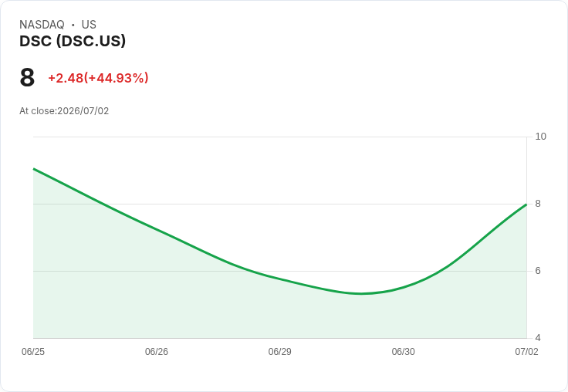The image size is (568, 392).
Task: Click the 06/30 date axis label
Action: point(403,352)
